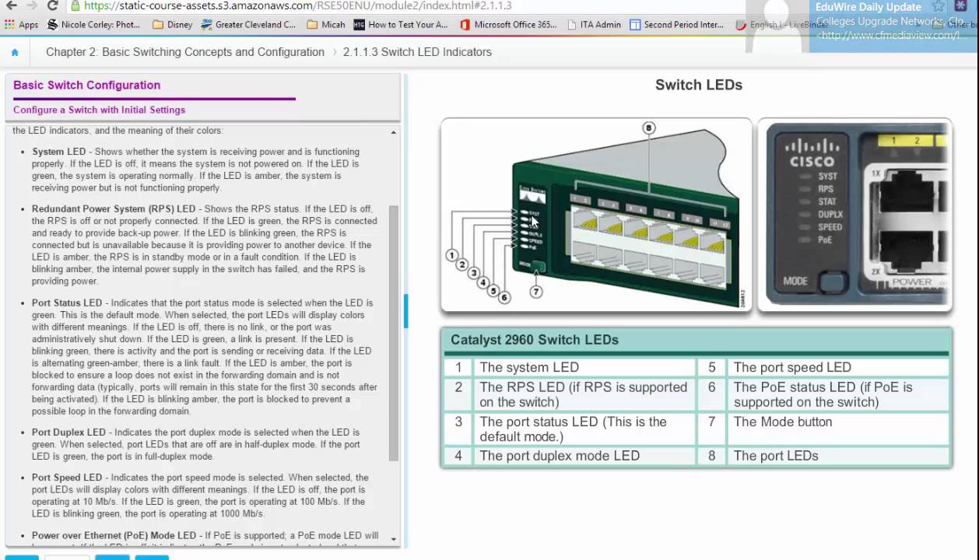Click the text panel's scroll down arrow
The width and height of the screenshot is (979, 560).
pyautogui.click(x=393, y=538)
